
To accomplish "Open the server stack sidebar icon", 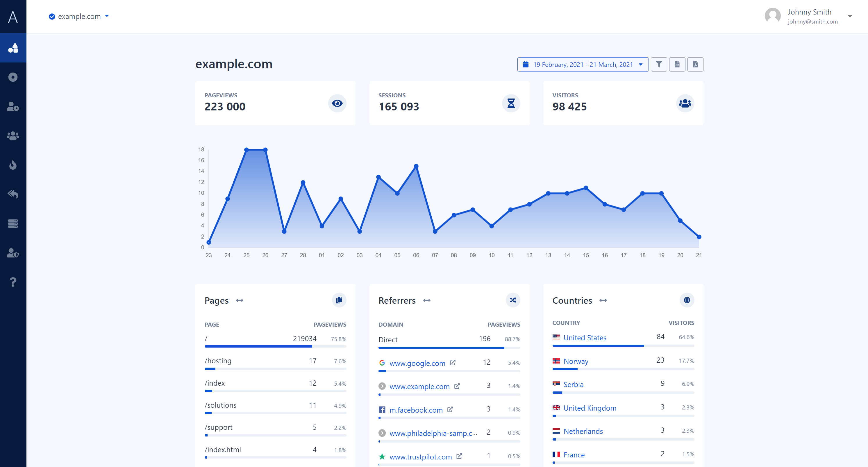I will point(13,223).
